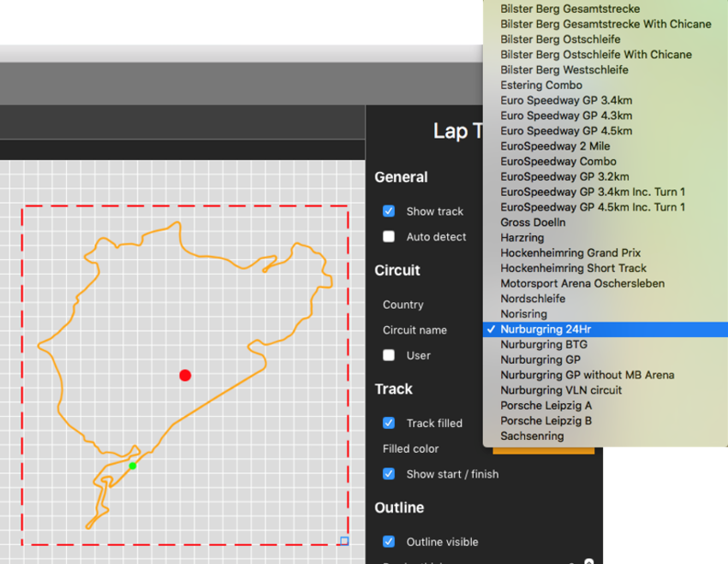728x564 pixels.
Task: Select Euro Speedway GP 4.5km
Action: pyautogui.click(x=606, y=131)
